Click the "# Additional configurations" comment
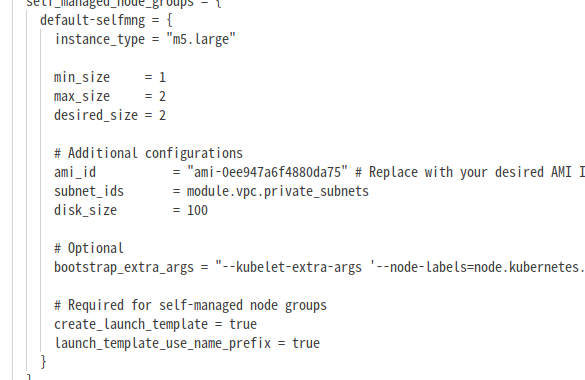This screenshot has width=585, height=380. click(148, 153)
